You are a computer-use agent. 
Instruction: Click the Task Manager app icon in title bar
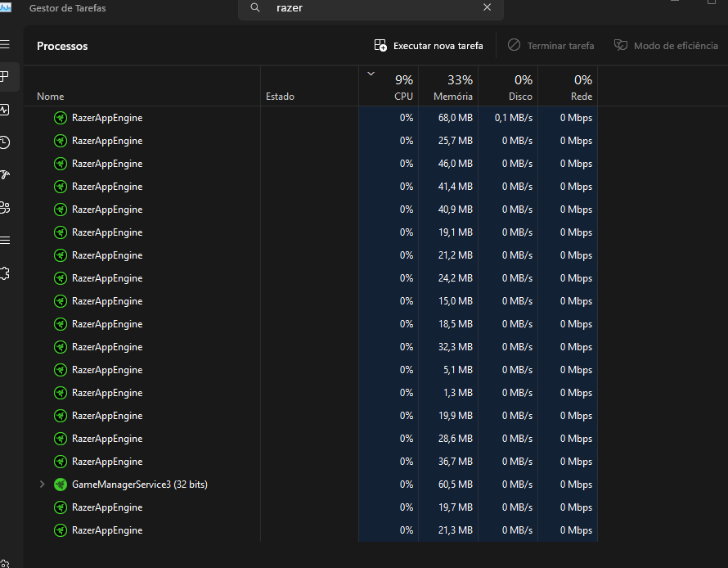click(x=6, y=7)
